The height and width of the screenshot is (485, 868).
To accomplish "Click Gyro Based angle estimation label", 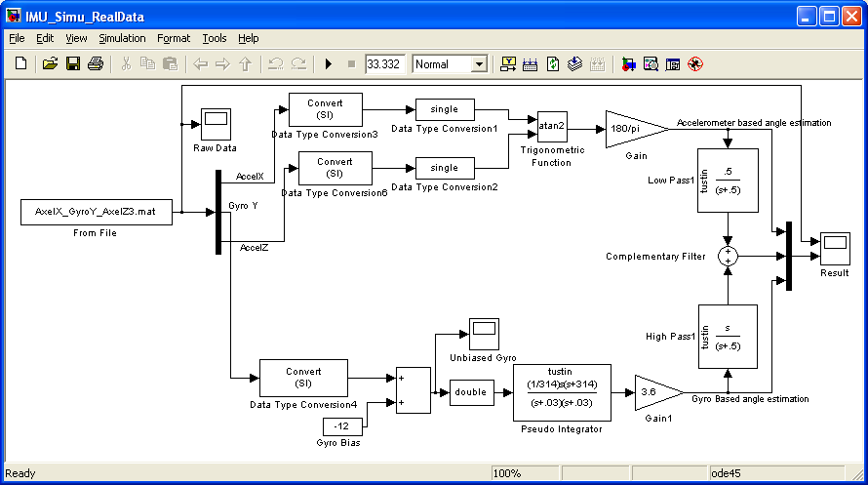I will click(x=750, y=398).
